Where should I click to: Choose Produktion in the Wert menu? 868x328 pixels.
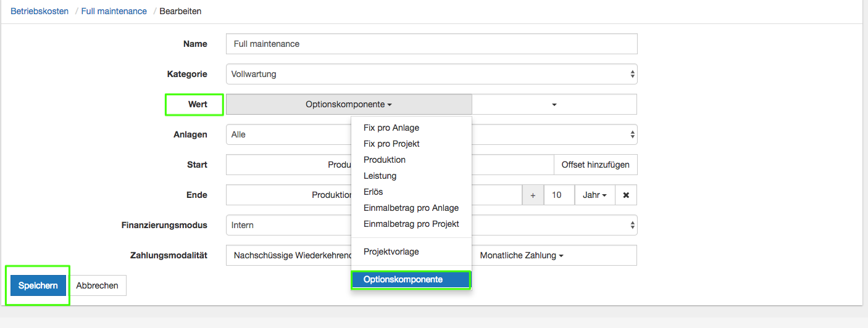point(385,160)
